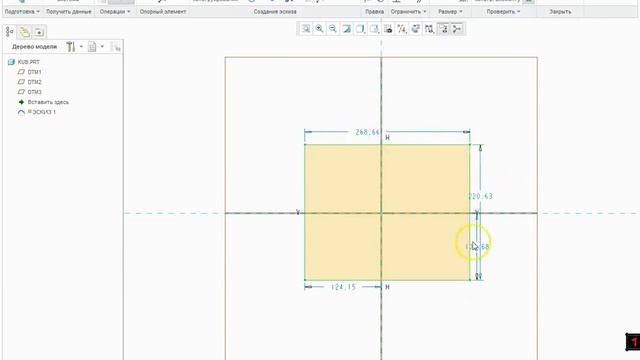Click the annotation display globe icon
640x360 pixels.
click(416, 29)
